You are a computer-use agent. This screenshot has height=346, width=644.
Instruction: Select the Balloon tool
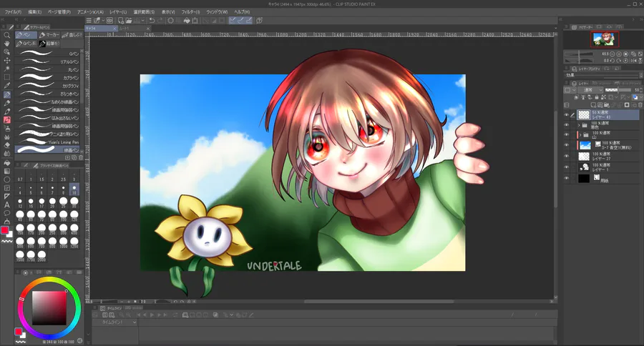click(x=7, y=214)
